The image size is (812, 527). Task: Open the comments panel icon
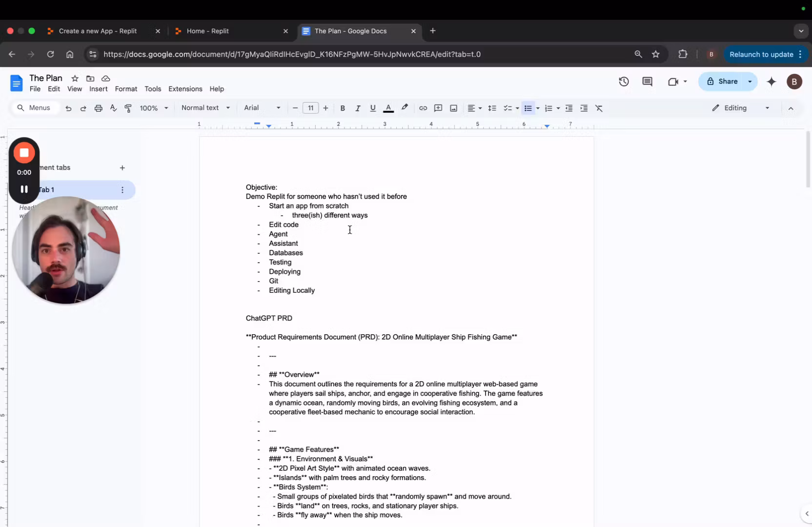[x=647, y=82]
